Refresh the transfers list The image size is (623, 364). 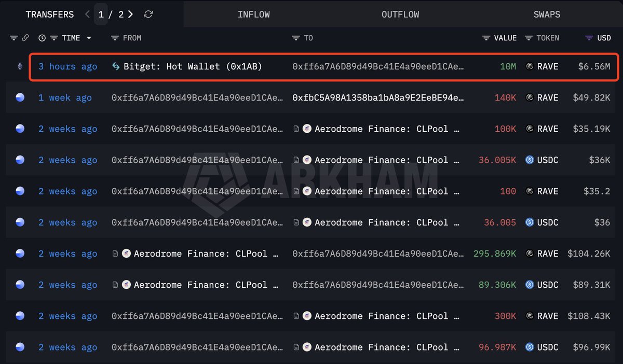[148, 15]
